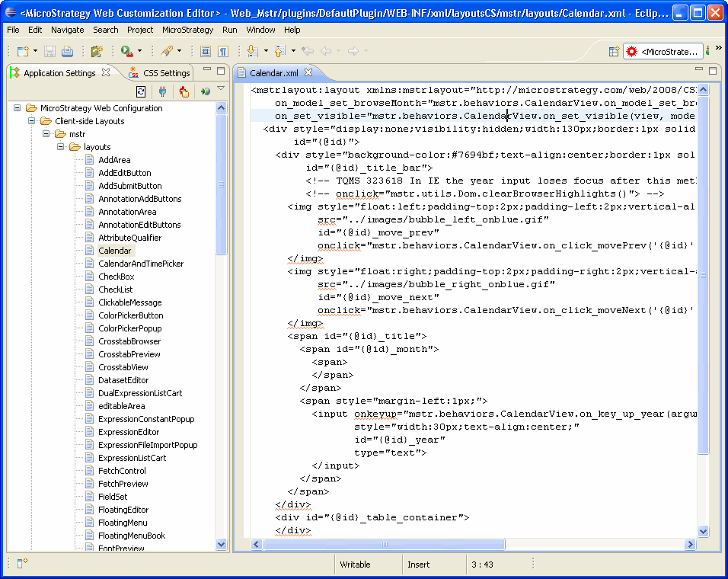Collapse the mstr folder node

click(46, 134)
